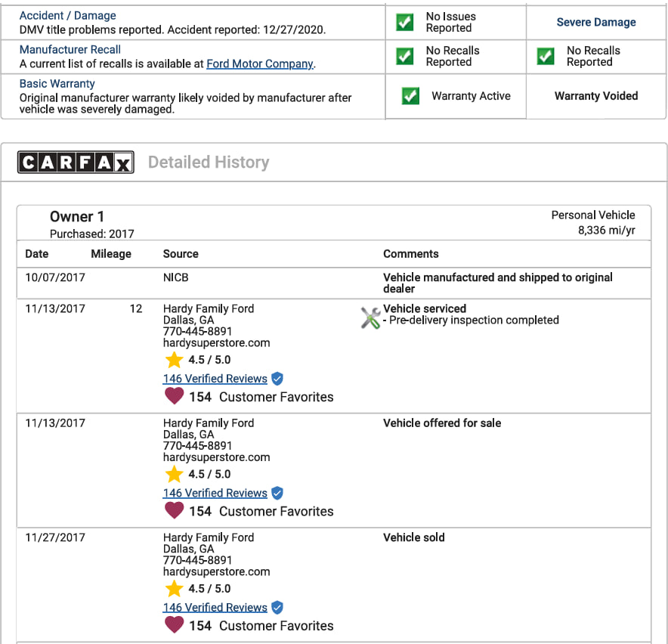Click the rightmost No Recalls Reported checkmark

coord(546,57)
